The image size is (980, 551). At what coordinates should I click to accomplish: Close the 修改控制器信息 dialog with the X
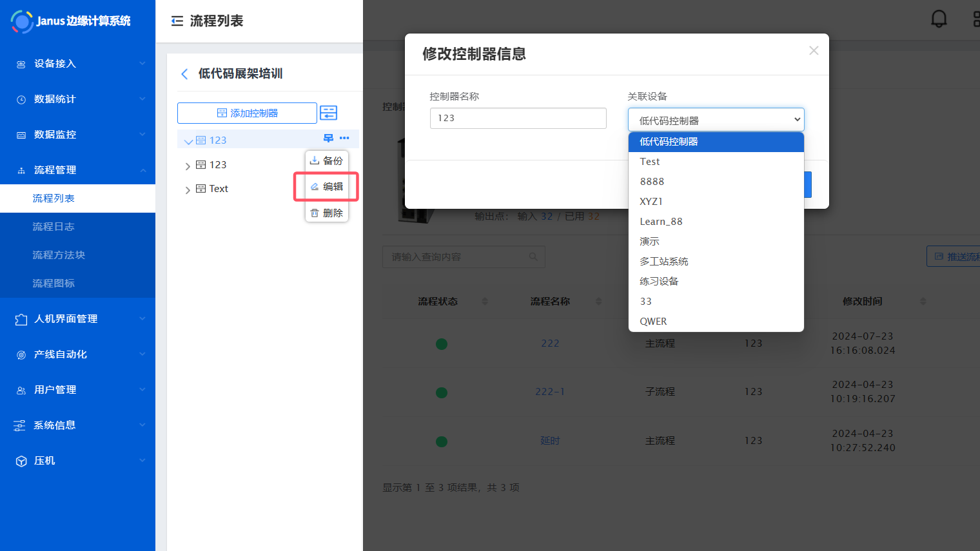click(813, 50)
